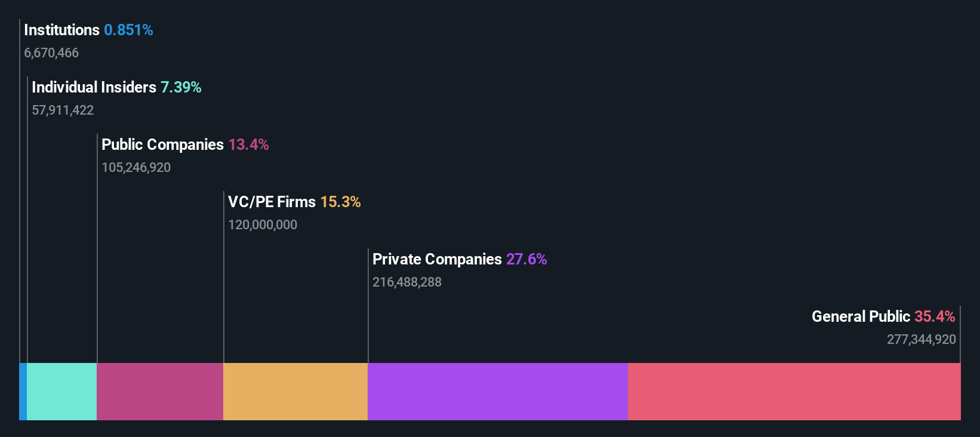Click the VC/PE Firms label
980x437 pixels.
pyautogui.click(x=272, y=202)
